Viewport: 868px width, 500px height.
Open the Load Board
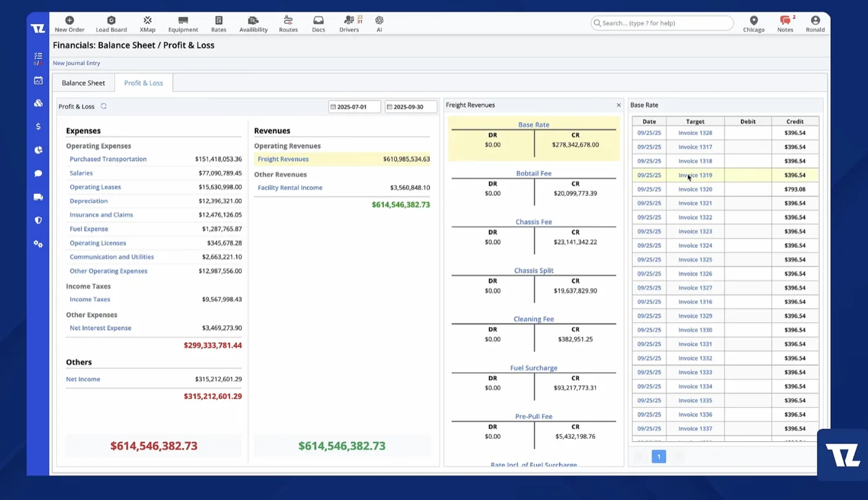(x=111, y=24)
